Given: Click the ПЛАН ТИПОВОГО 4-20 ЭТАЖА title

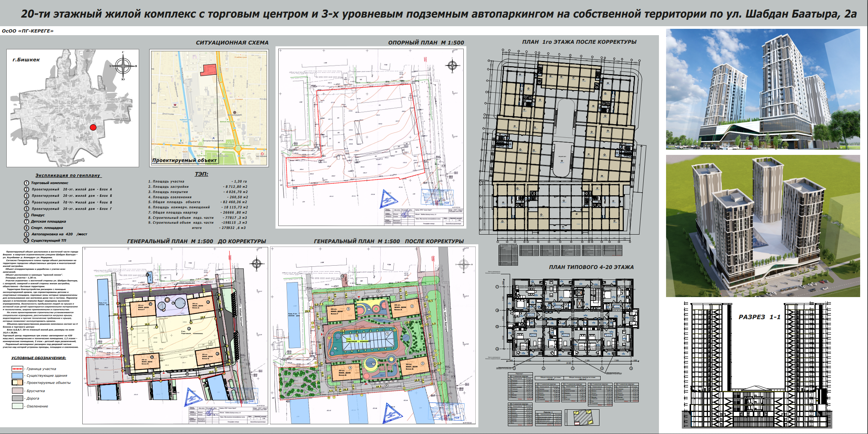Looking at the screenshot, I should point(591,267).
